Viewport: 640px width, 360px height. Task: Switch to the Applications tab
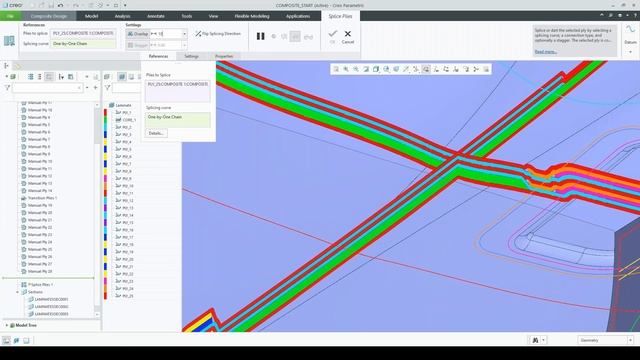[298, 16]
